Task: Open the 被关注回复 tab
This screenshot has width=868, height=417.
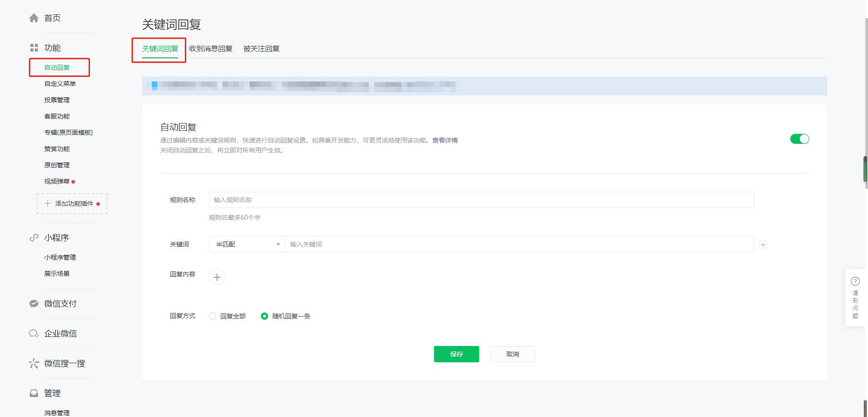Action: pos(261,48)
